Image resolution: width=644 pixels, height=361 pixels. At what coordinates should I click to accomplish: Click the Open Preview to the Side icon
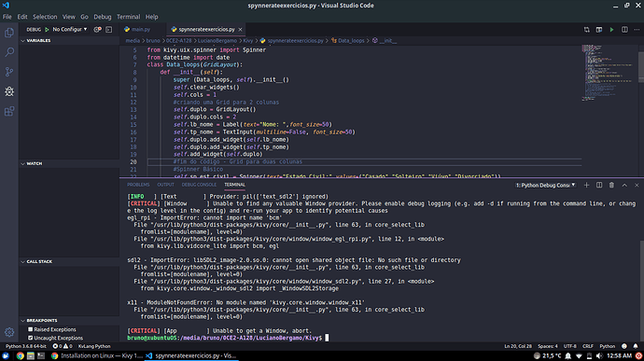599,30
